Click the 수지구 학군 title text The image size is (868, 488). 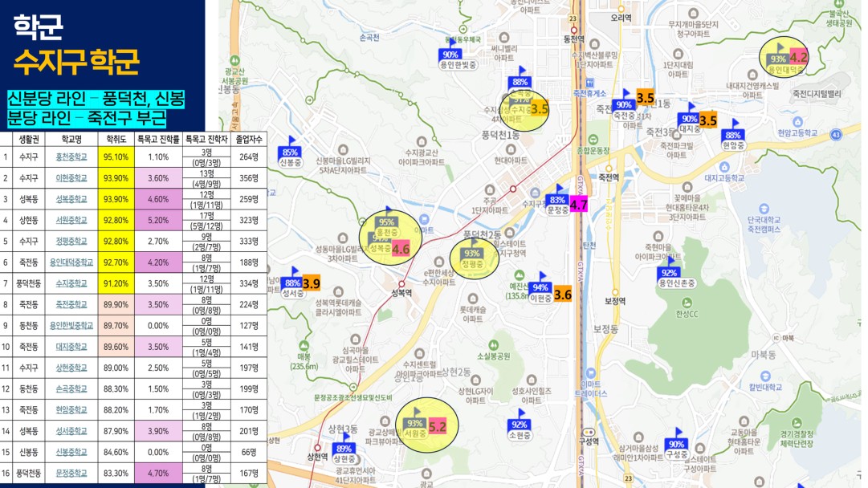click(75, 62)
